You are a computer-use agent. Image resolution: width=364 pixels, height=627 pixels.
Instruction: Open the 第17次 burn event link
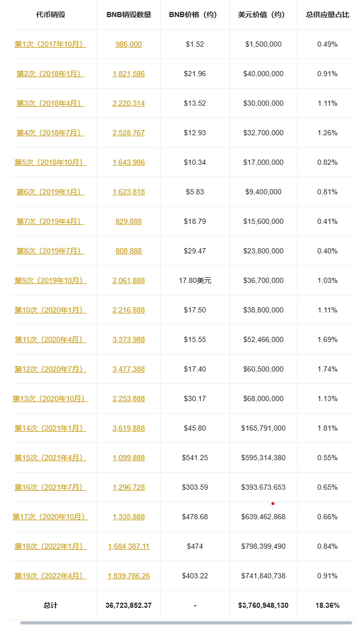coord(50,517)
